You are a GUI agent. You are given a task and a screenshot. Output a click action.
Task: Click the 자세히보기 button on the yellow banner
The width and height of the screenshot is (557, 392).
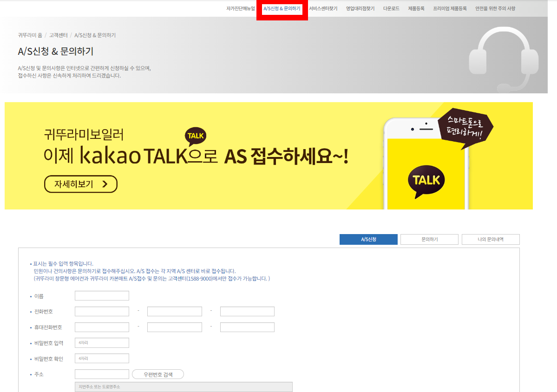point(80,184)
